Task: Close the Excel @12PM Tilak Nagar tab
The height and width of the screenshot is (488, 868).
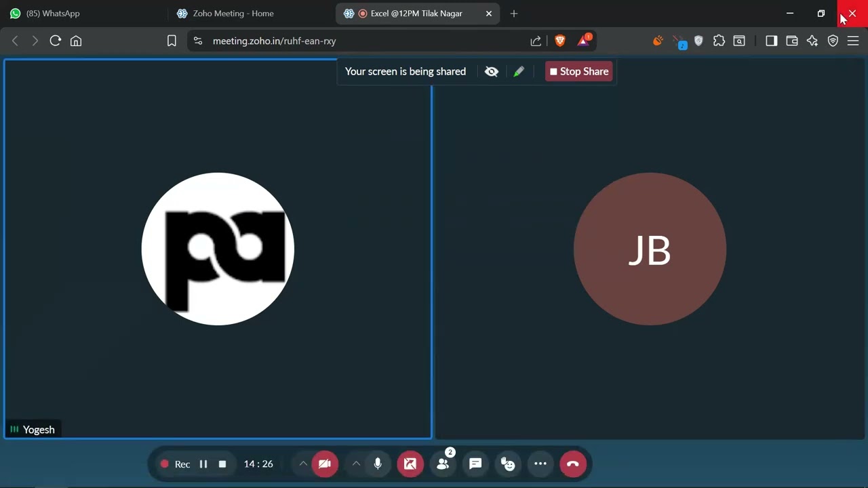Action: pos(489,14)
